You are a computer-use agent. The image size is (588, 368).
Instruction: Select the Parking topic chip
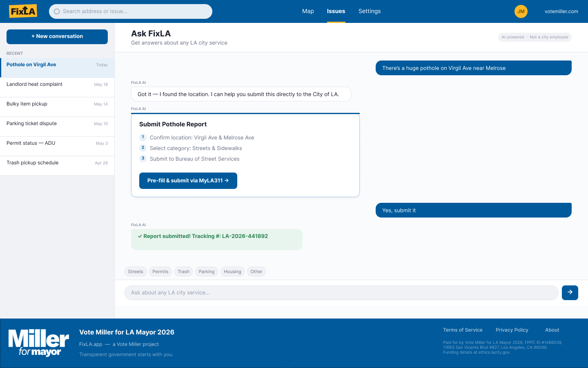coord(207,272)
